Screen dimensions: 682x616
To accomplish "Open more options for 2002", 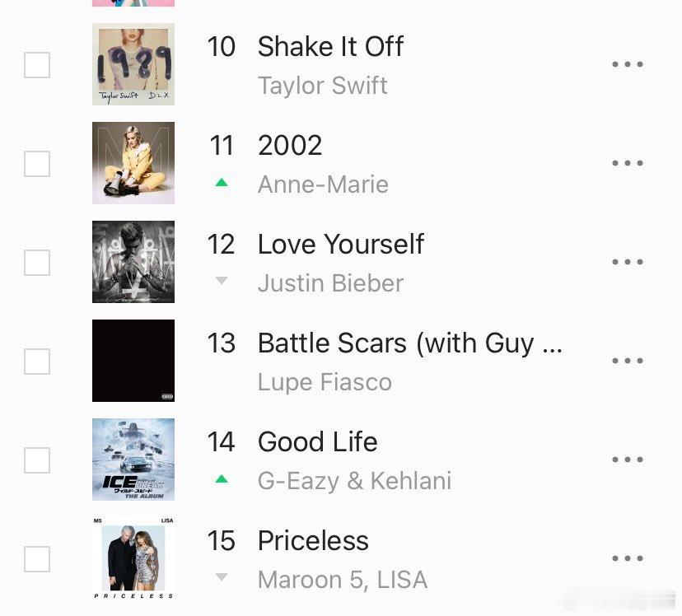I will (x=627, y=163).
